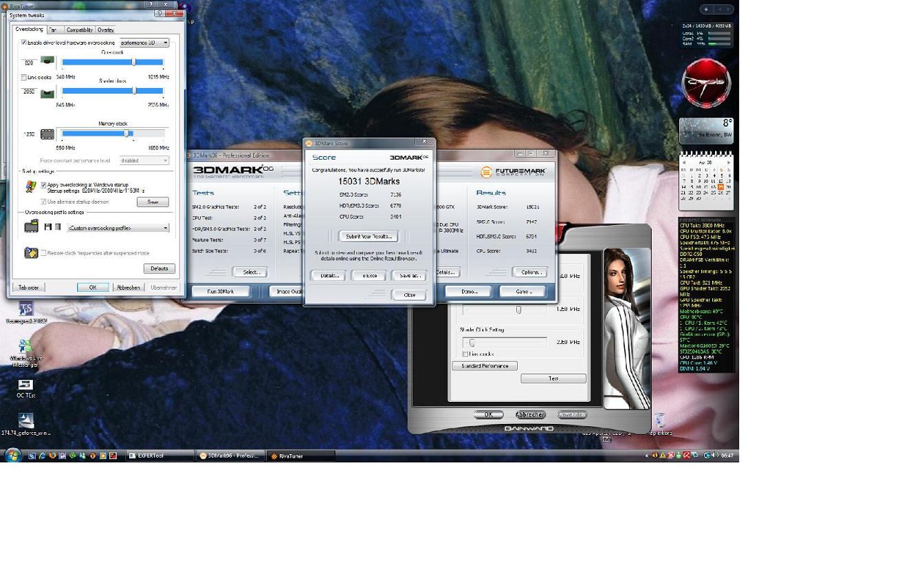Click Abbrechen in the Gainward EXPERTool window
The image size is (924, 578).
530,415
